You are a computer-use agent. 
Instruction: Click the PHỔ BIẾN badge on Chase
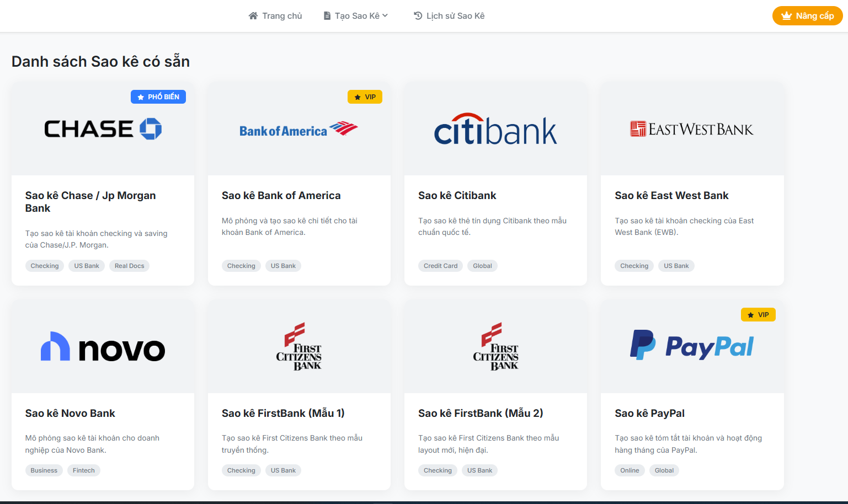158,96
